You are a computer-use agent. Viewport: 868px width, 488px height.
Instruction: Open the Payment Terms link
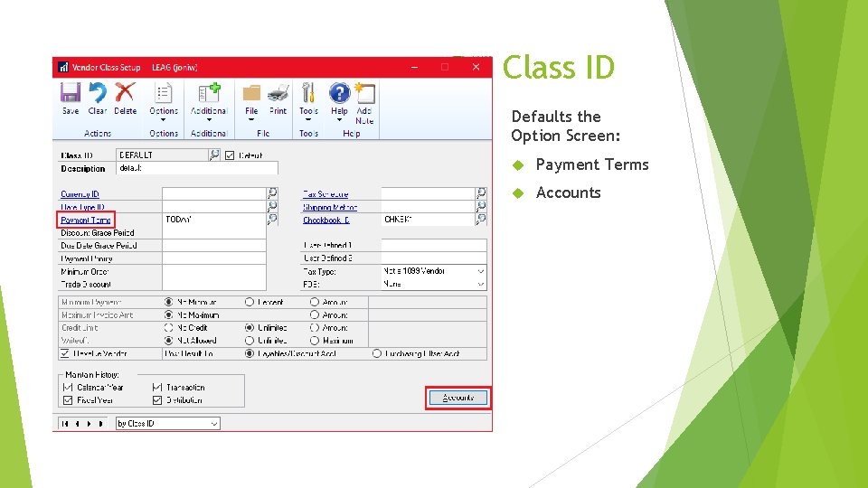tap(86, 220)
